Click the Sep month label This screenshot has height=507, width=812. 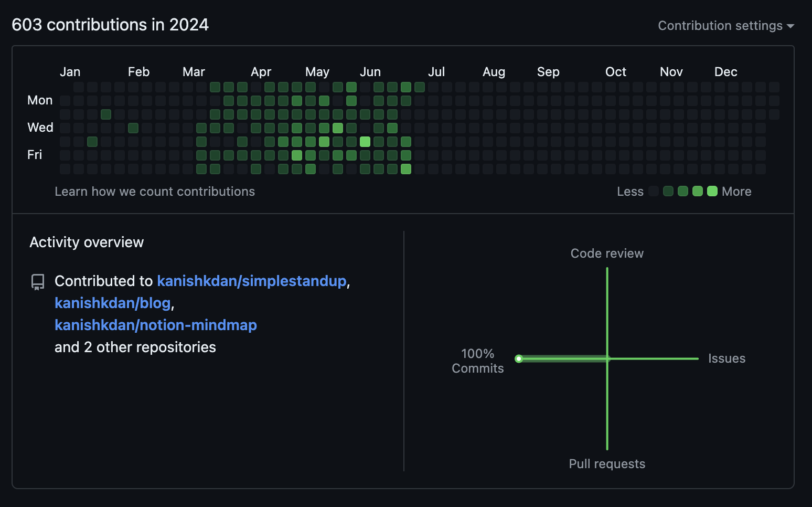[548, 72]
